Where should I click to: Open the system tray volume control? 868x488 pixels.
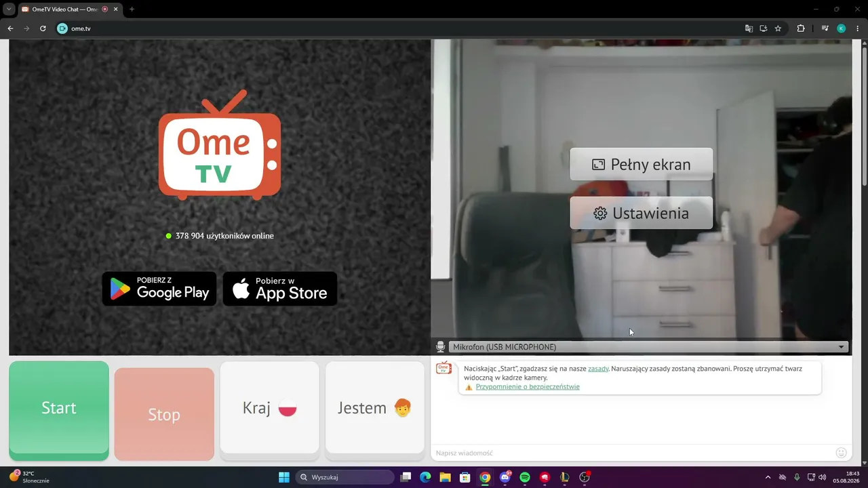point(823,477)
